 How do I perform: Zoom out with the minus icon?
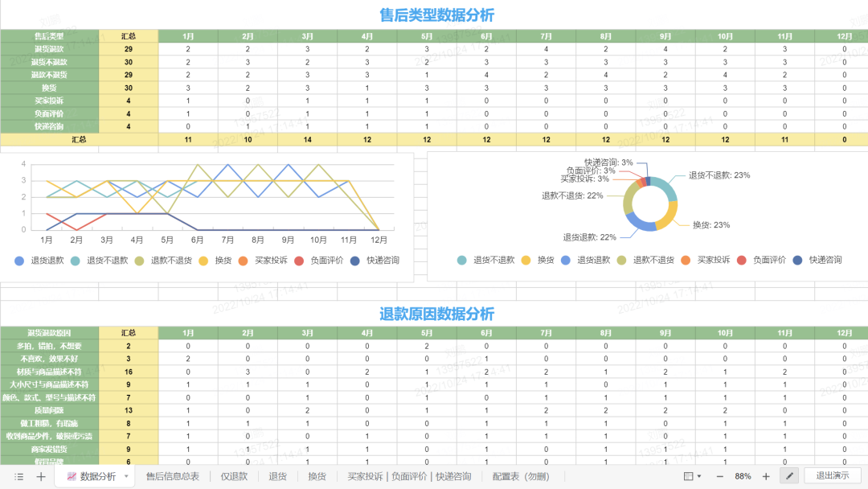[719, 476]
